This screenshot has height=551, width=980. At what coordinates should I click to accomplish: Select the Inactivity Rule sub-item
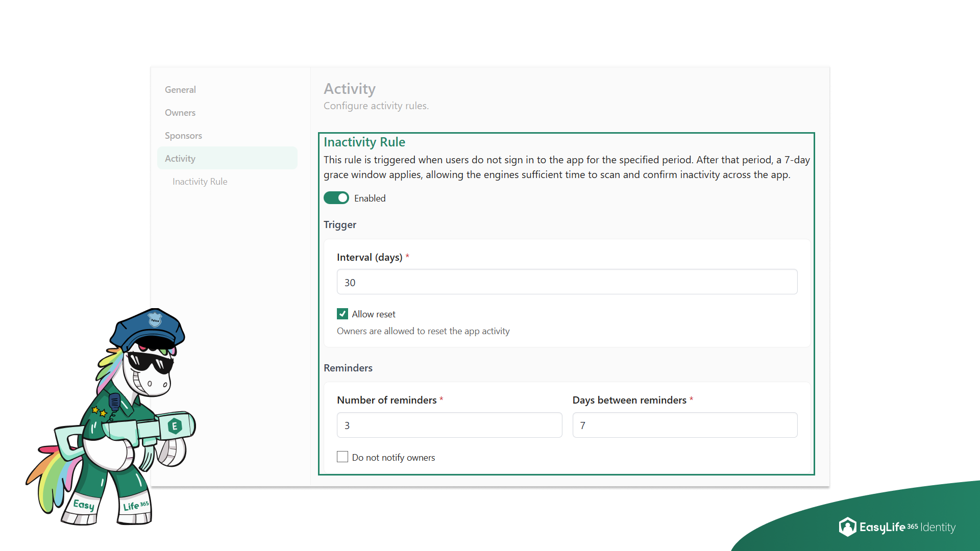point(200,181)
